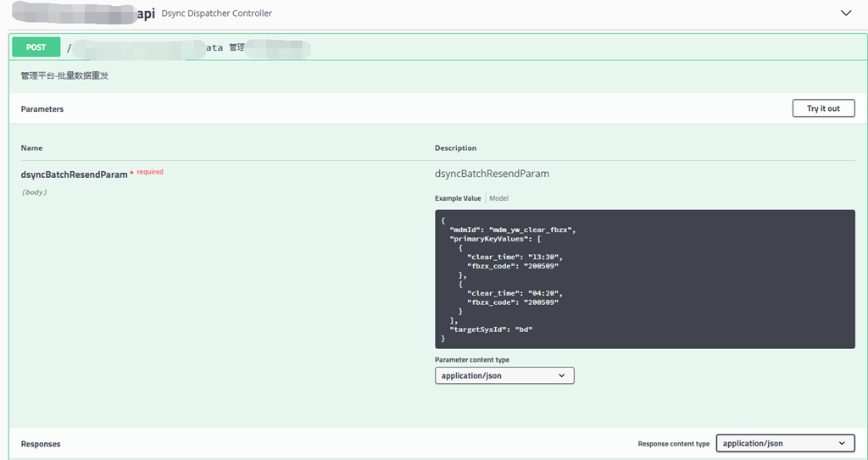Click the "Response content type" label

pyautogui.click(x=673, y=444)
